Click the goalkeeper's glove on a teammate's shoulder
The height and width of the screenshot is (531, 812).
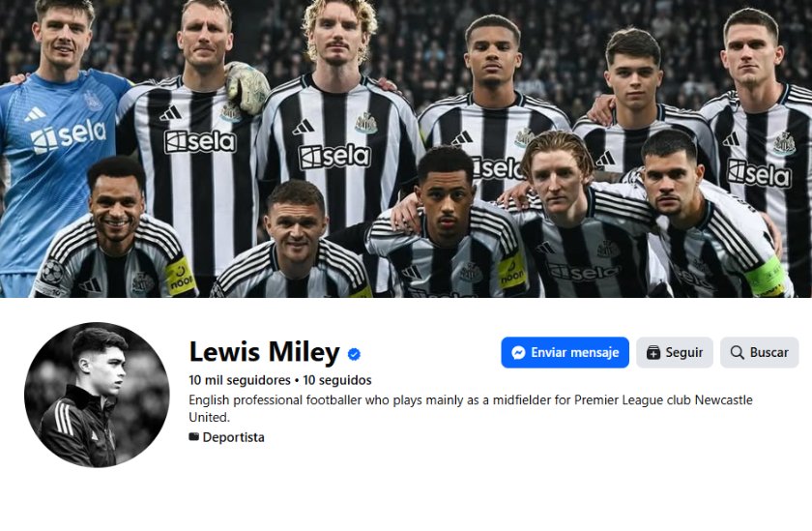[x=247, y=87]
